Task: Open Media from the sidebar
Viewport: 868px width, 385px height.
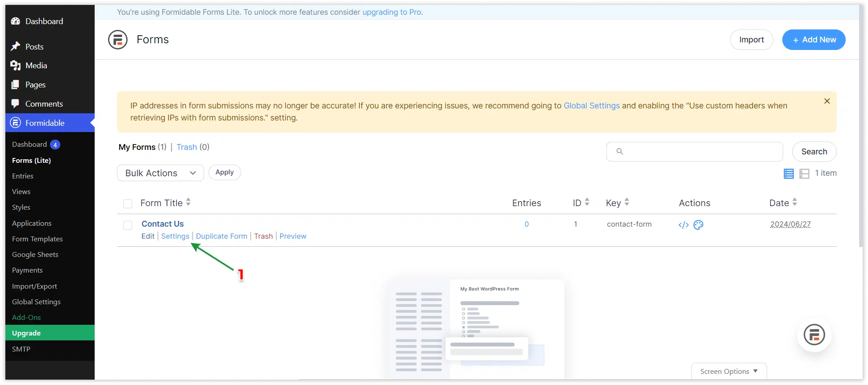Action: click(36, 66)
